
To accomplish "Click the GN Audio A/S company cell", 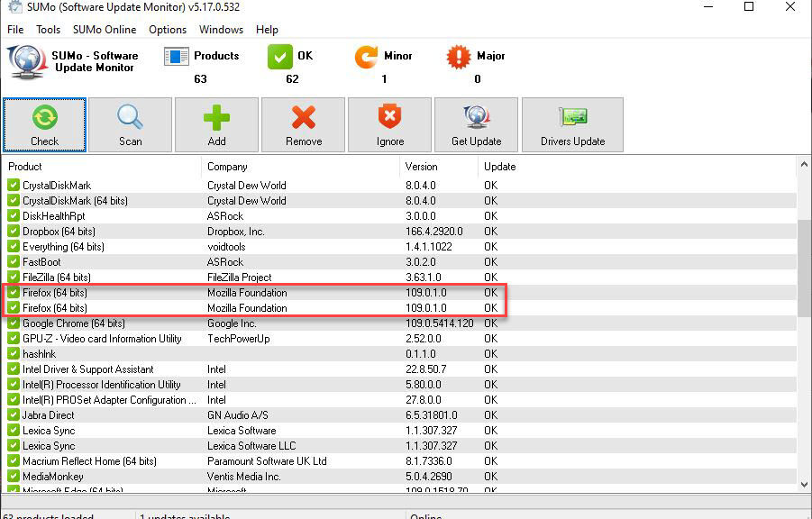I will point(238,414).
